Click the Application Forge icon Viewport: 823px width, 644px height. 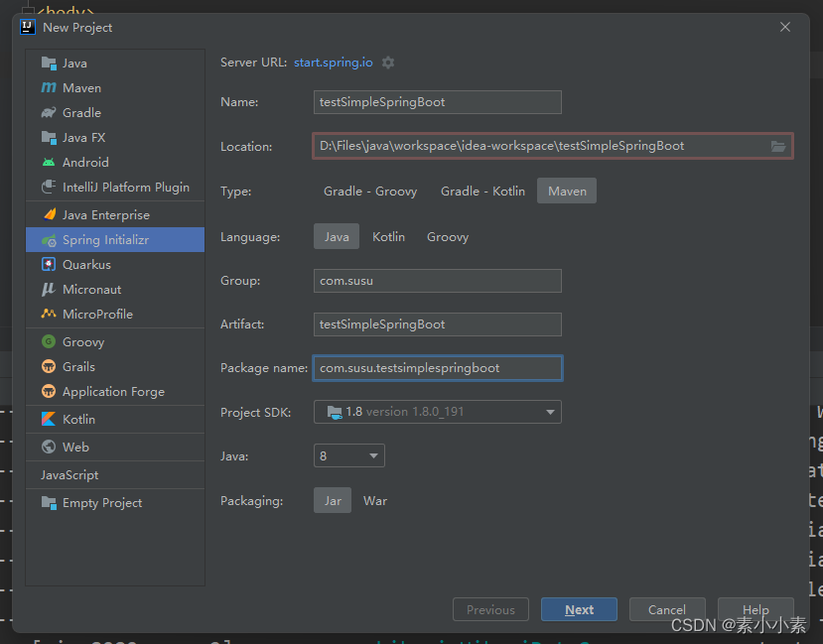click(49, 391)
